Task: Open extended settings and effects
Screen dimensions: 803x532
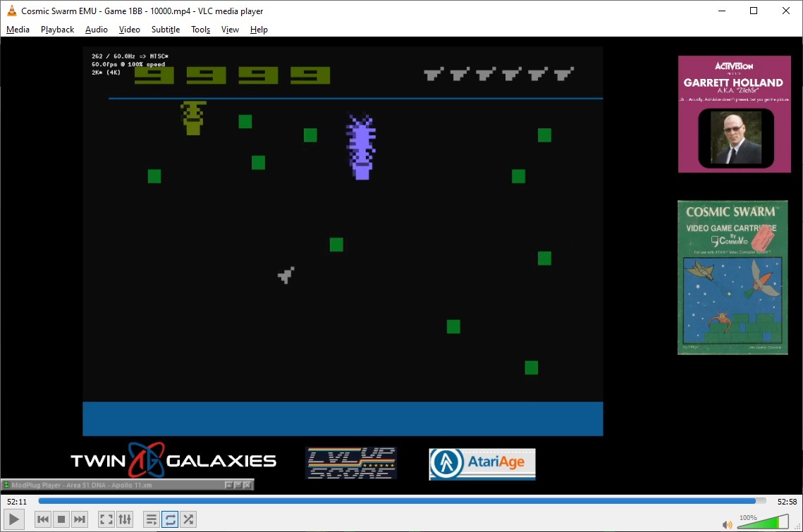Action: (x=125, y=519)
